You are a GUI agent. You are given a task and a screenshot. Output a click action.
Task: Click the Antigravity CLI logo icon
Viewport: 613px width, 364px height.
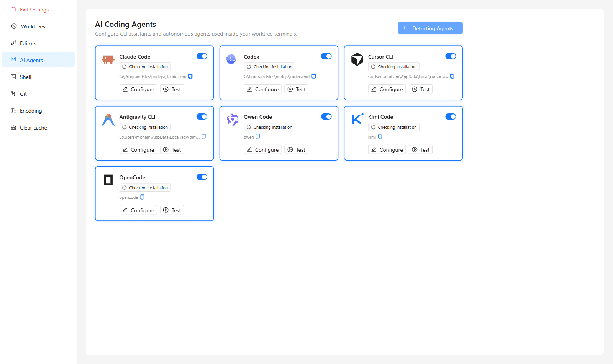point(108,120)
